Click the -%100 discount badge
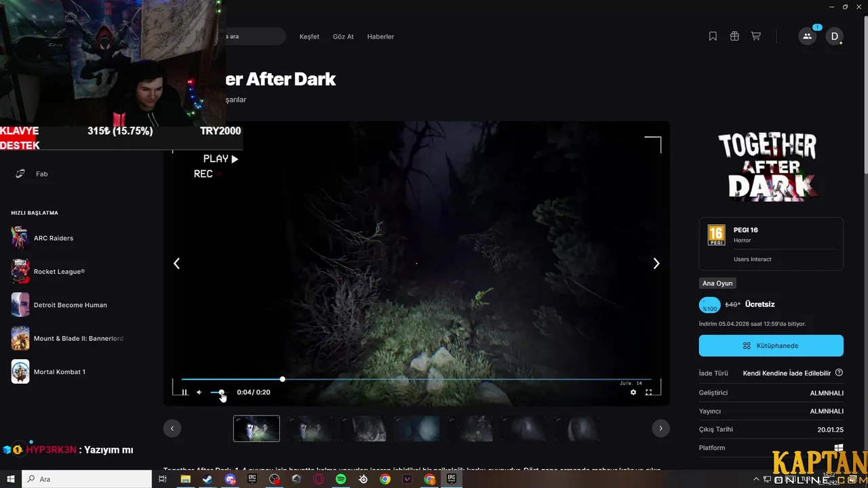868x488 pixels. (x=710, y=305)
